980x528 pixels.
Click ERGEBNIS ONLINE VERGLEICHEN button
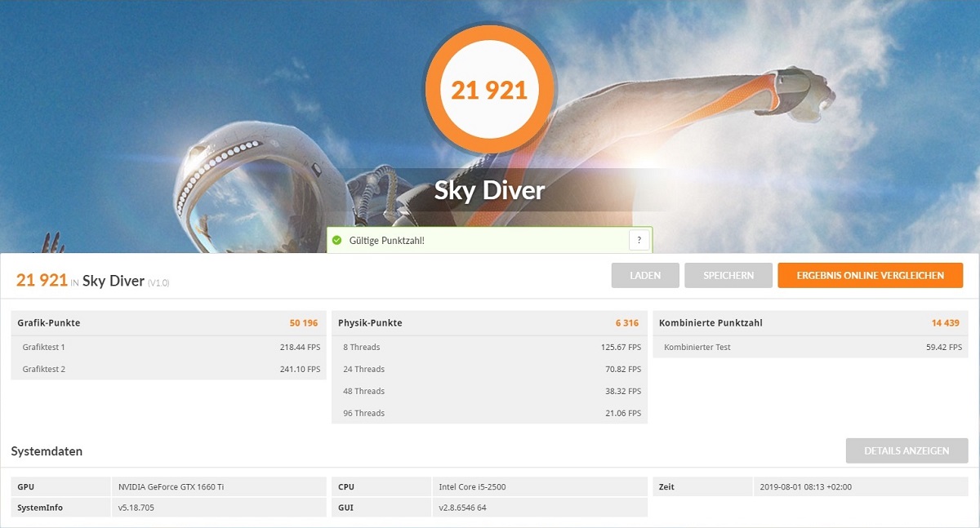870,275
